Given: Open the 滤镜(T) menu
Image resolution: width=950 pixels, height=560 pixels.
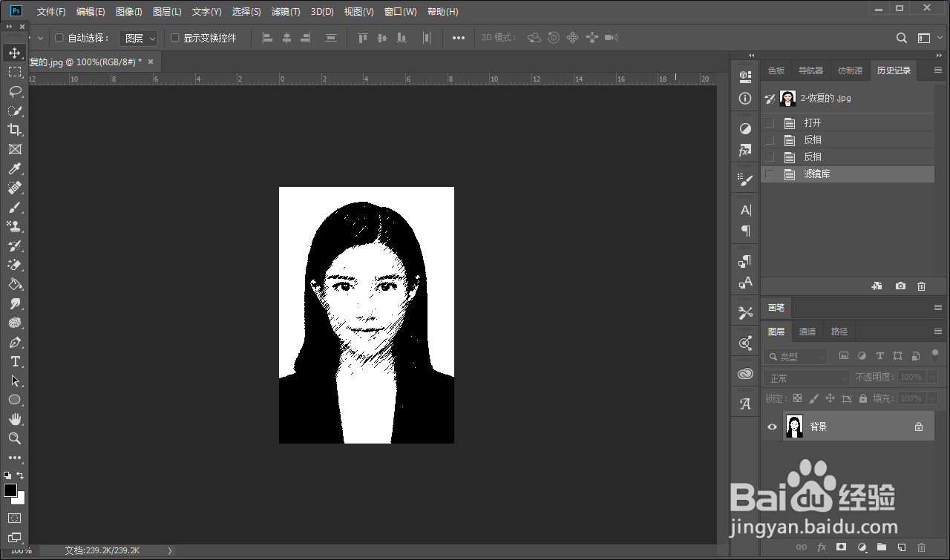Looking at the screenshot, I should 286,12.
